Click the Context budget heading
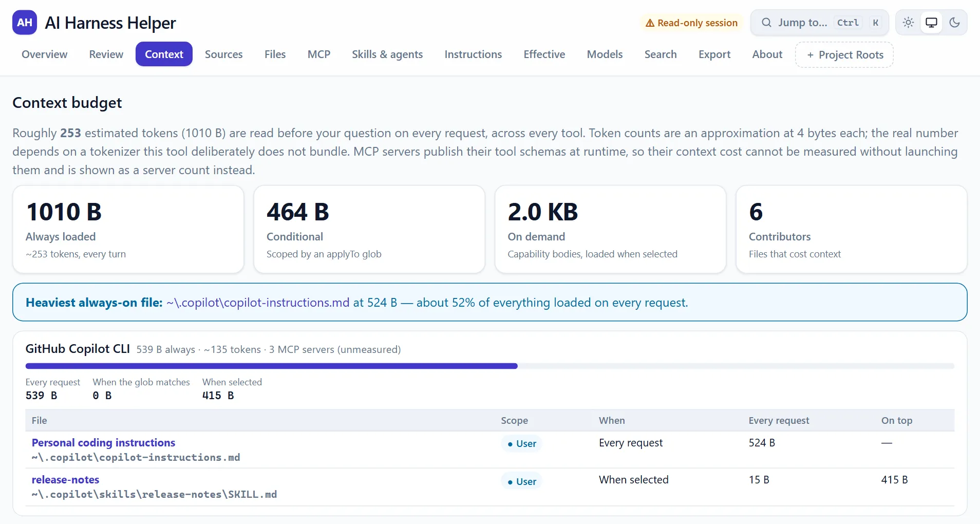 click(x=67, y=103)
